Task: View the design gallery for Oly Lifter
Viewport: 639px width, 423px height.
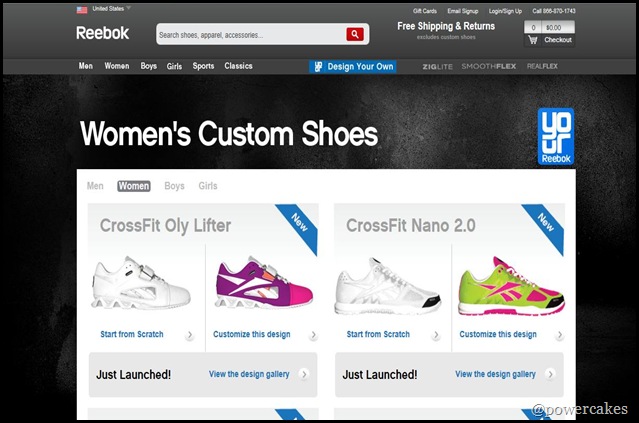Action: [x=249, y=374]
